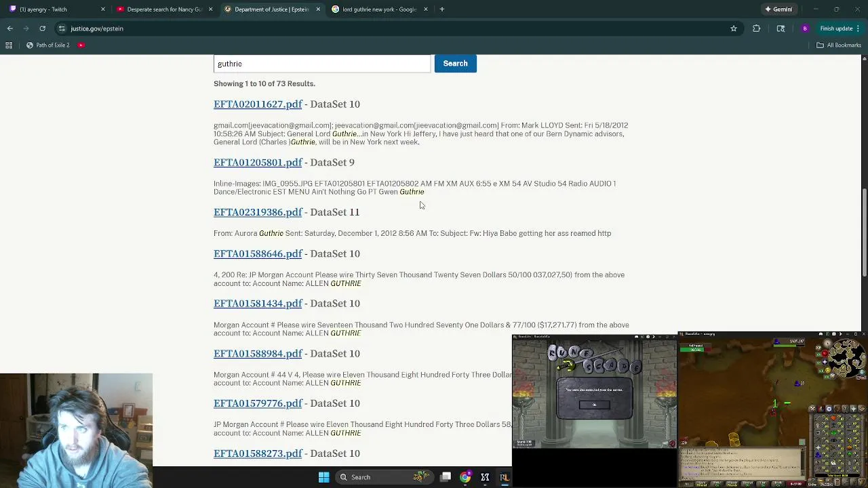Screen dimensions: 868x488
Task: Click the 'Showing 1 to 10 of 73 Results' text
Action: 264,83
